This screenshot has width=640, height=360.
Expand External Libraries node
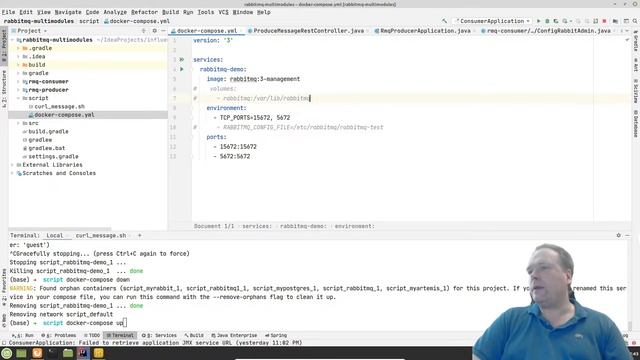[x=12, y=165]
